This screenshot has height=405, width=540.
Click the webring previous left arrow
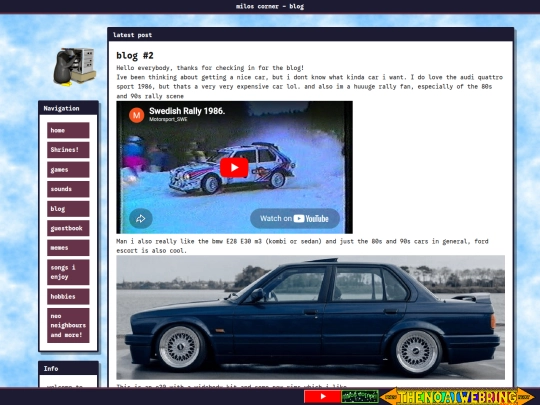[x=388, y=396]
